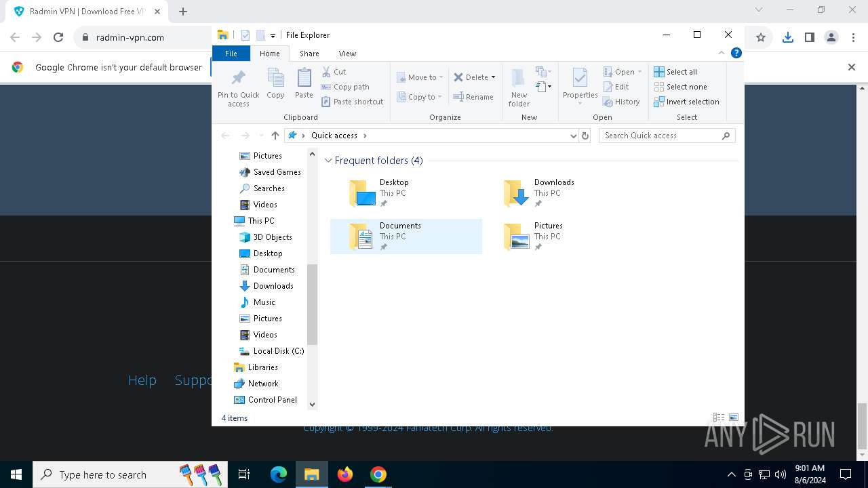Click the Help link on Radmin page
The width and height of the screenshot is (868, 488).
click(x=142, y=380)
